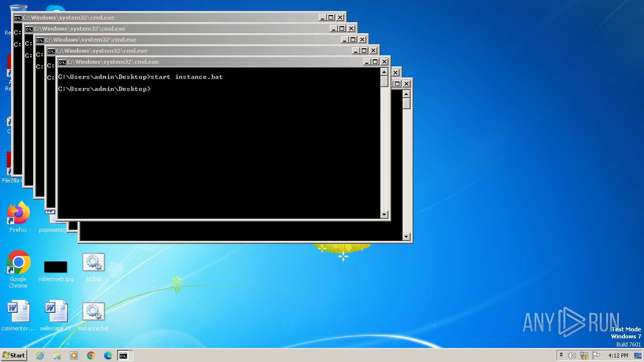Open the volume speaker tray icon
Screen dimensions: 644x362
pos(572,355)
